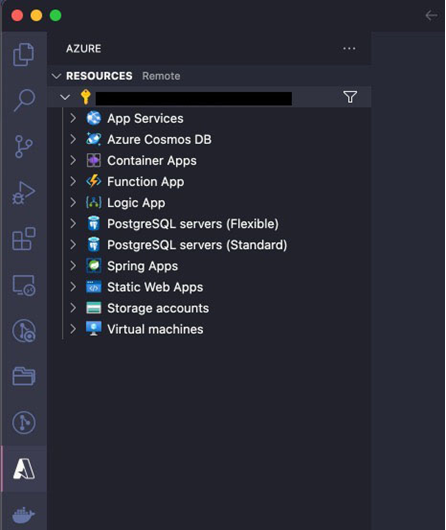This screenshot has width=446, height=530.
Task: Open the Extensions view icon
Action: pos(24,239)
